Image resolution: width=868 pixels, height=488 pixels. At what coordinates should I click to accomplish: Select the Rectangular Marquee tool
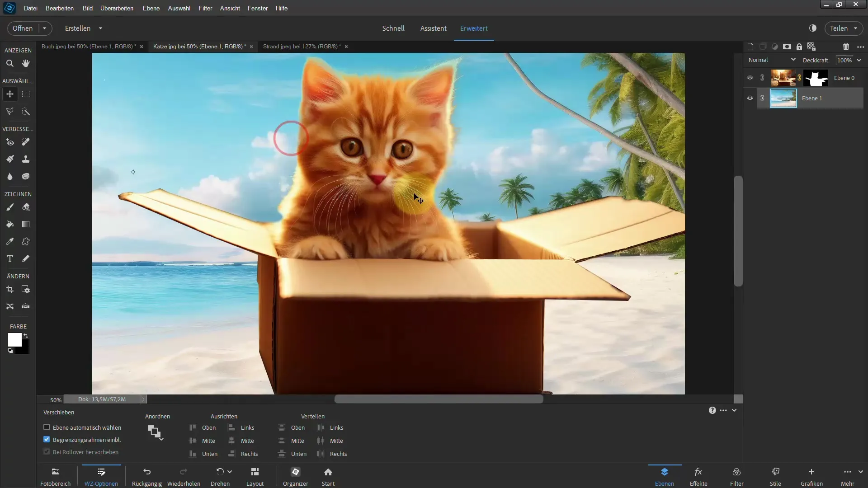[x=26, y=94]
